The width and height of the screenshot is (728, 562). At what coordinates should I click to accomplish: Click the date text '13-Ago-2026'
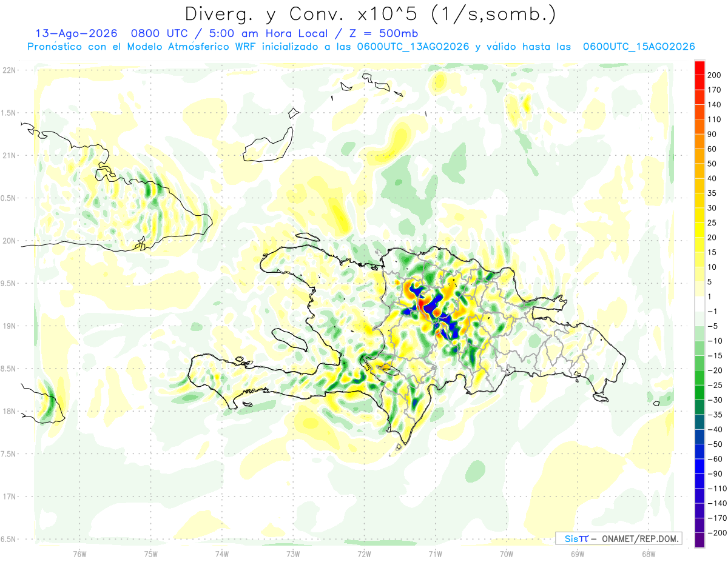point(75,33)
